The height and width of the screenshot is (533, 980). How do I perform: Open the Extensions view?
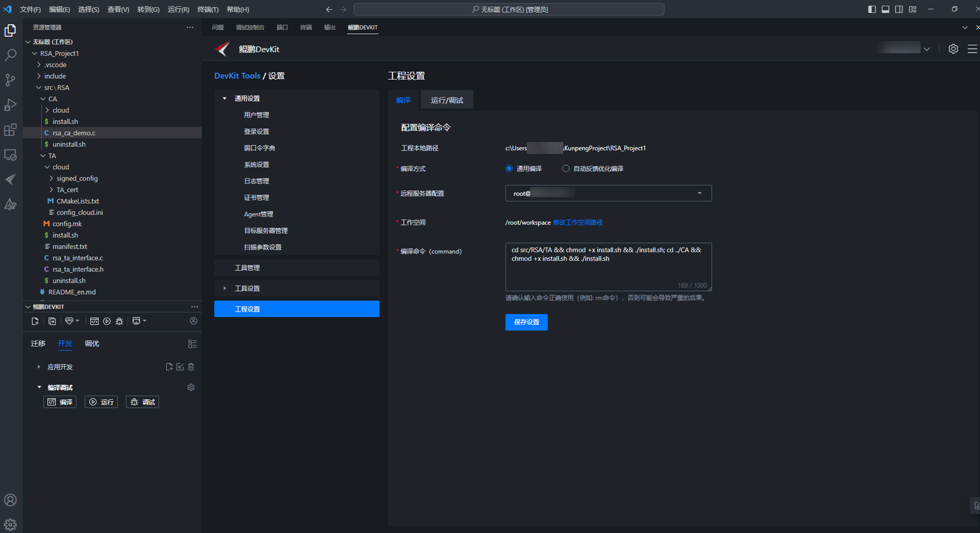click(x=10, y=130)
